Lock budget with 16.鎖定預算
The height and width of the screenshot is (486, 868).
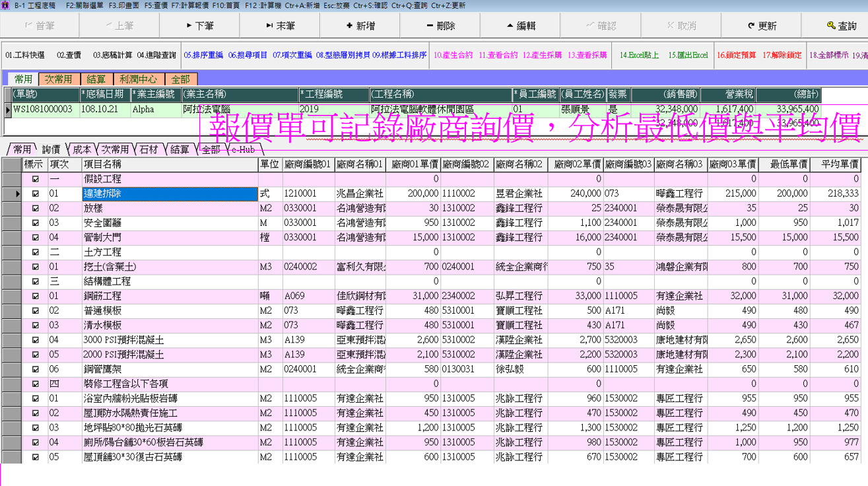point(736,55)
